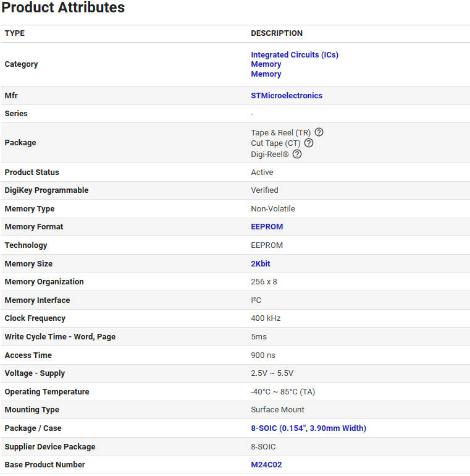470x476 pixels.
Task: Open the 2Kbit memory size link
Action: 261,263
